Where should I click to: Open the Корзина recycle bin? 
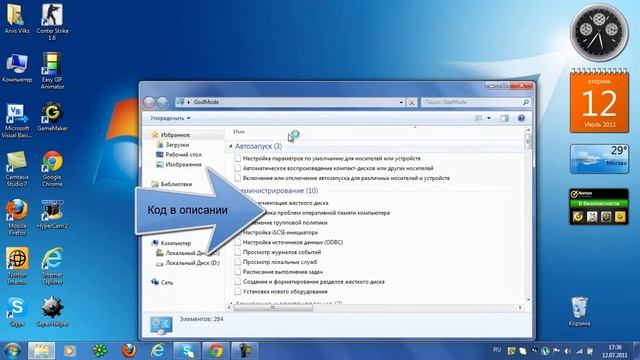579,311
